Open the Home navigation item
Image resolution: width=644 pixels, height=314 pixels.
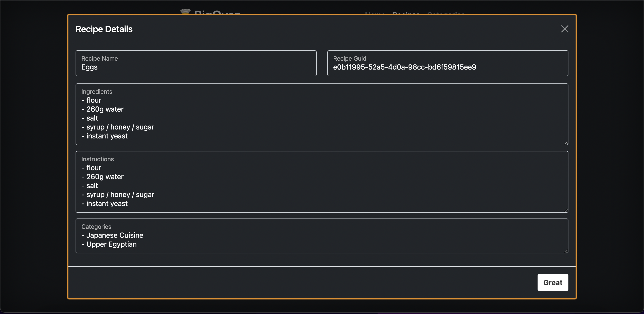coord(374,14)
